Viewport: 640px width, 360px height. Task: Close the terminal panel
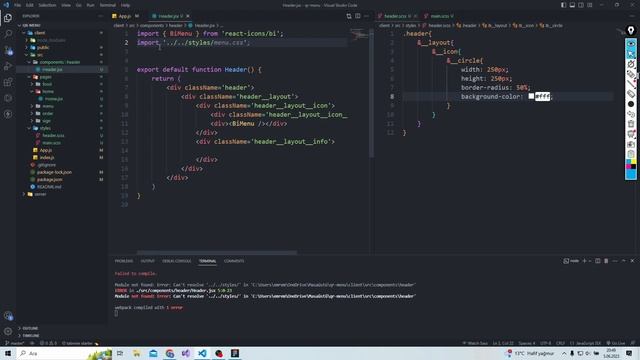(x=632, y=261)
